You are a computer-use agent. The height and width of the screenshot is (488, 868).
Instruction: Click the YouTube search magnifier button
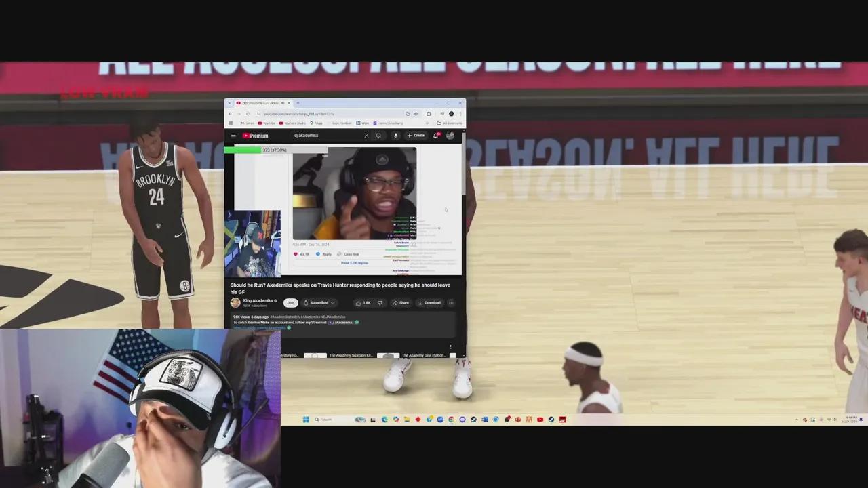(378, 136)
